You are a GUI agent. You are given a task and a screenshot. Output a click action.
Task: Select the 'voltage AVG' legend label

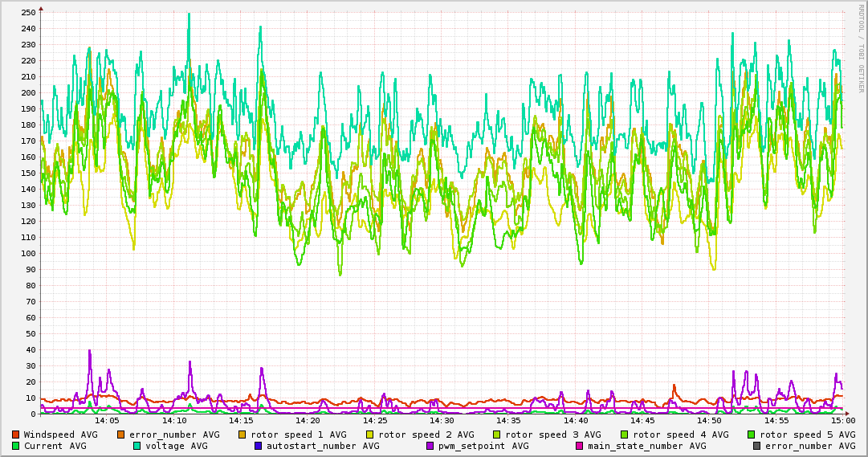[177, 446]
